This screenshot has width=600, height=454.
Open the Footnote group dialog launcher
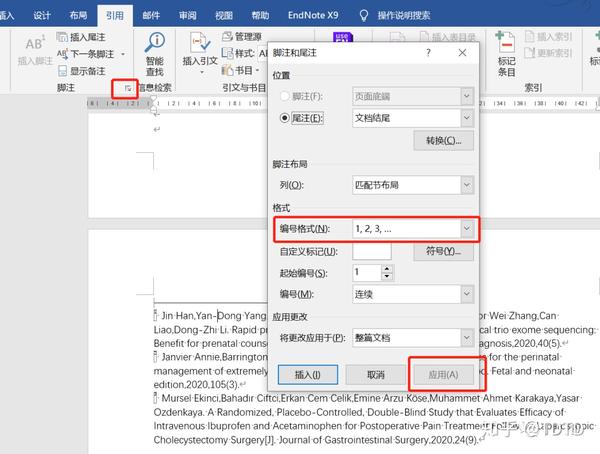click(128, 88)
